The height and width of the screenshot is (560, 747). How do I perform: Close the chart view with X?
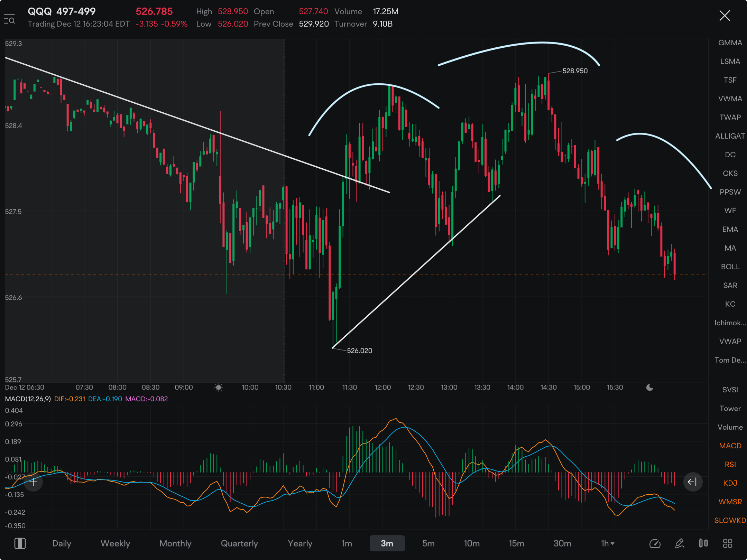[725, 16]
